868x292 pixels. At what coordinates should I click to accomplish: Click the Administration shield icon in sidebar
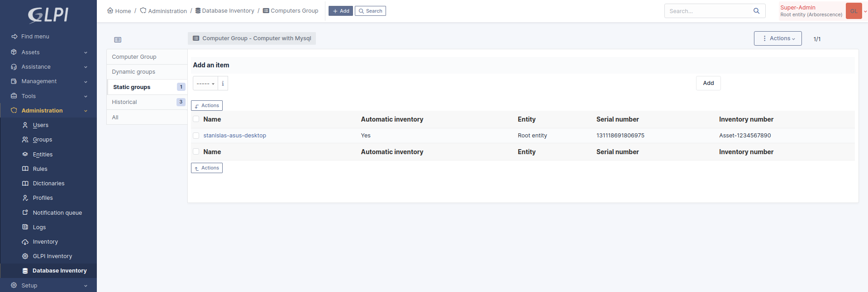(x=14, y=111)
